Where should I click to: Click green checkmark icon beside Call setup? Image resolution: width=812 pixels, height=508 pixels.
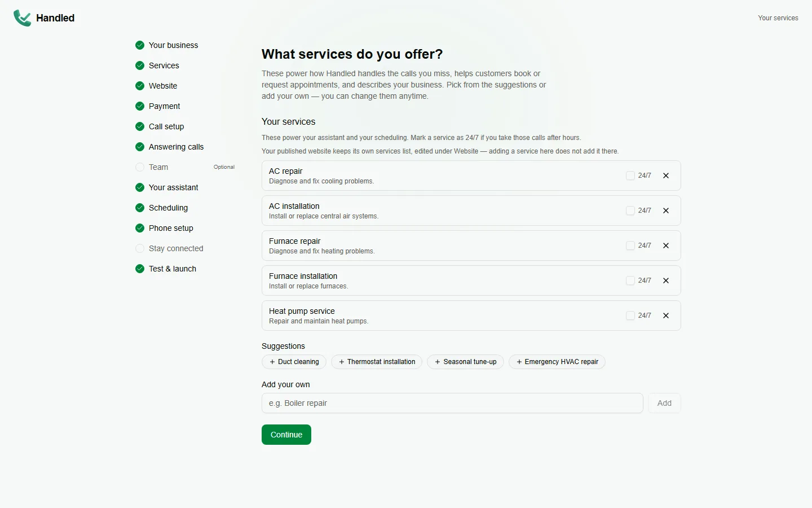pyautogui.click(x=140, y=126)
